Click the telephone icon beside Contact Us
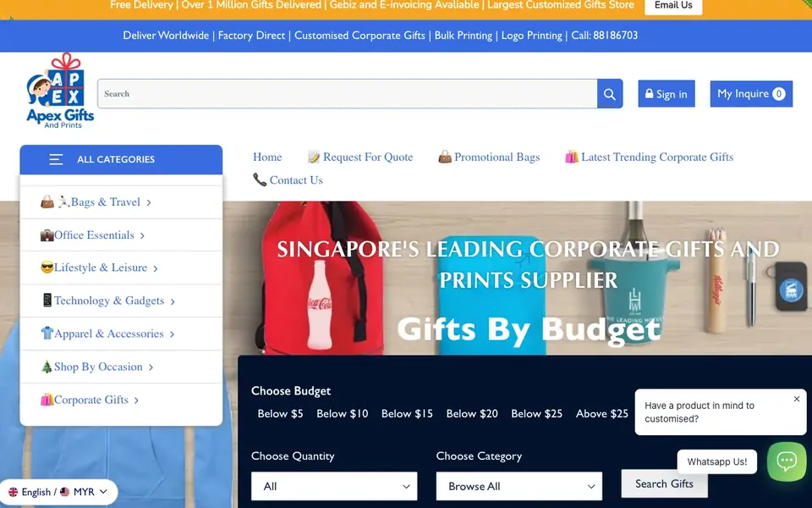This screenshot has height=508, width=812. click(x=260, y=179)
